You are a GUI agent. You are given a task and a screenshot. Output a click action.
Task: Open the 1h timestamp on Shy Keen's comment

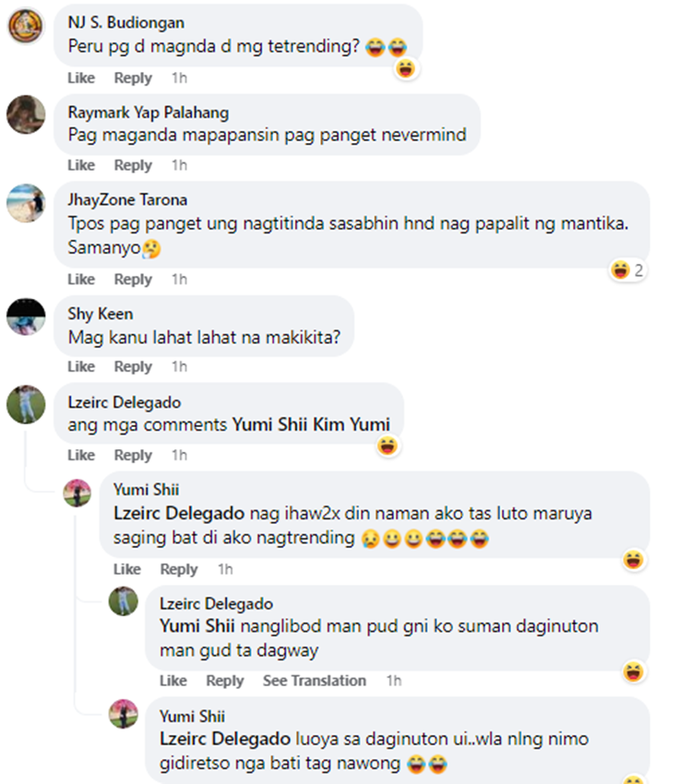click(x=180, y=366)
